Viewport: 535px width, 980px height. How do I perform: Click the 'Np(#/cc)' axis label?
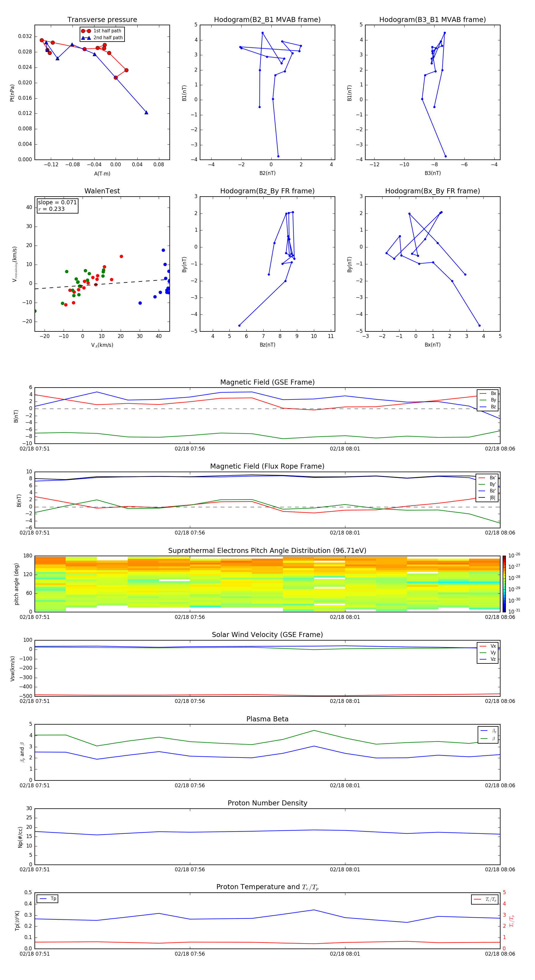tap(20, 837)
